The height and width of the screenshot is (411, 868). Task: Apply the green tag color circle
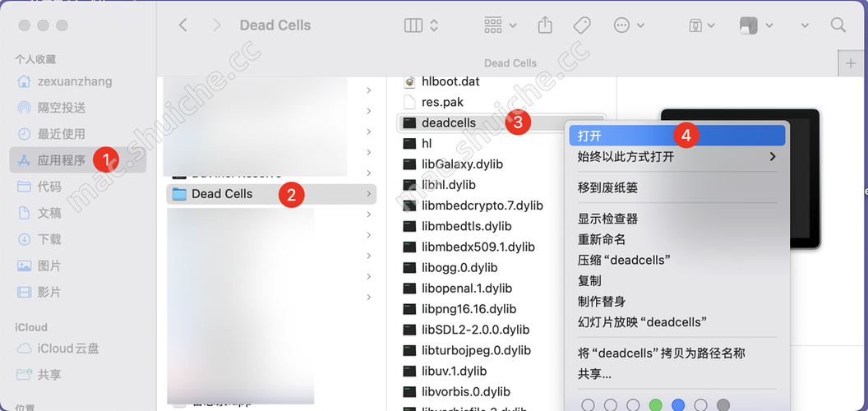click(x=656, y=405)
